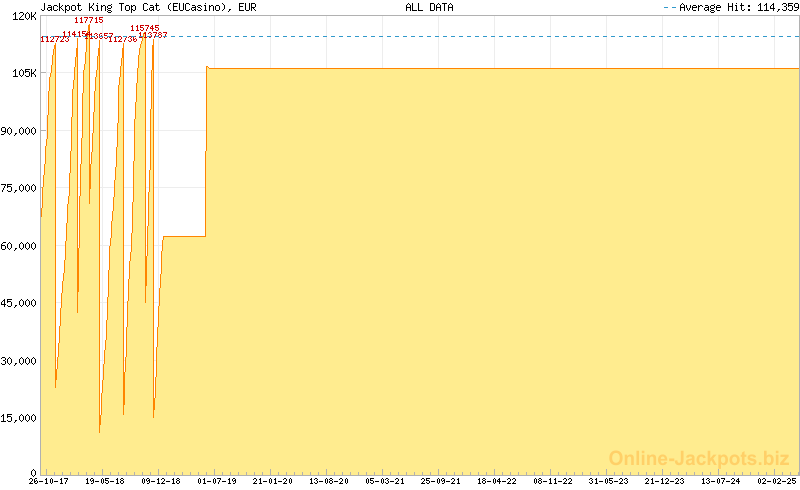Select the 115745 jackpot hit marker
Viewport: 800px width, 490px height.
pos(144,28)
